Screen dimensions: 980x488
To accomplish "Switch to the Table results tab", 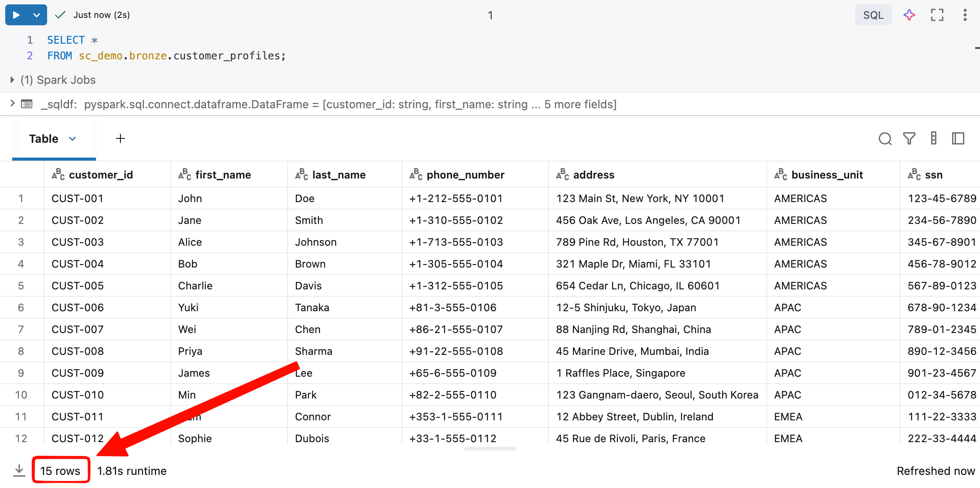I will 43,138.
